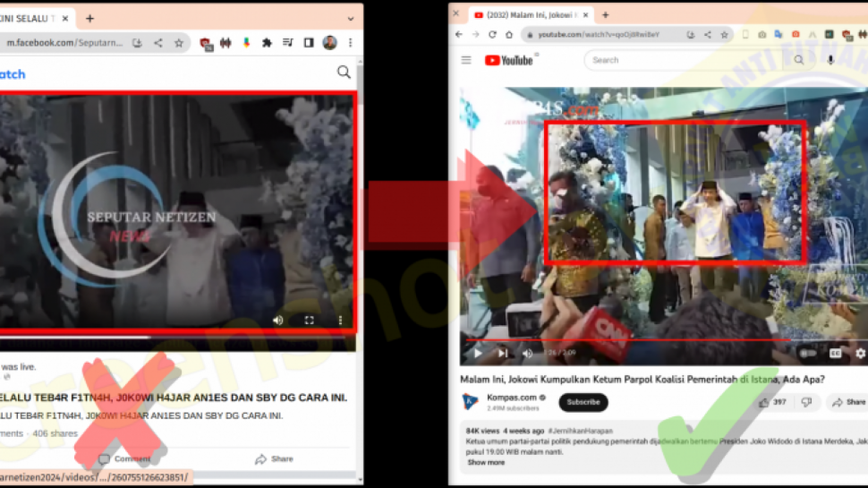This screenshot has width=868, height=488.
Task: Close the YouTube tab
Action: 586,15
